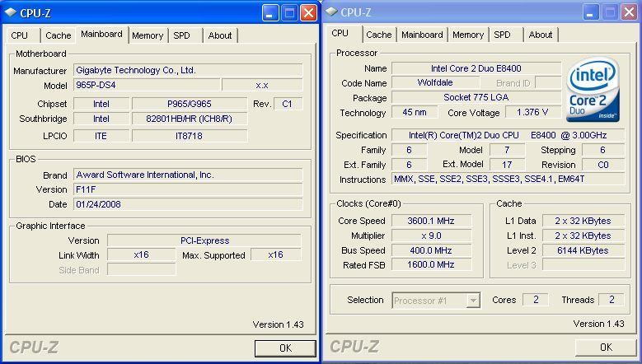This screenshot has width=642, height=364.
Task: Click the CPU-Z title icon in left window
Action: pos(10,12)
